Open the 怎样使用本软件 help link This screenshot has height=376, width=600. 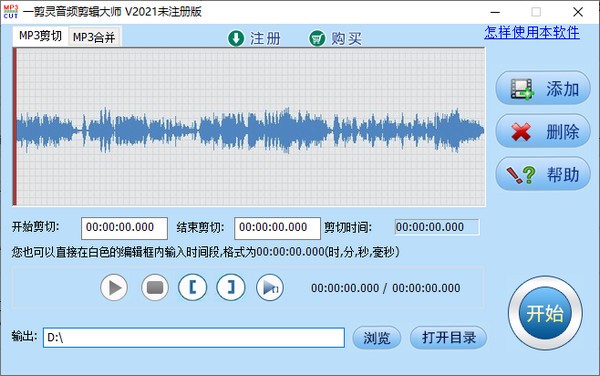(532, 32)
